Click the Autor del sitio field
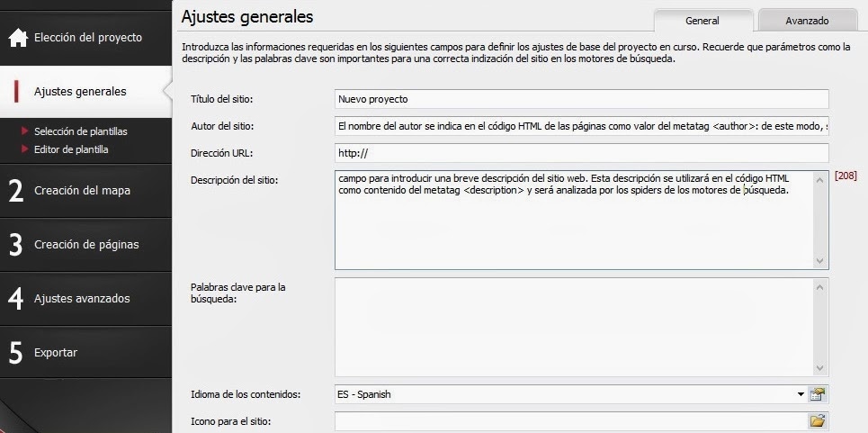The image size is (868, 433). click(581, 126)
